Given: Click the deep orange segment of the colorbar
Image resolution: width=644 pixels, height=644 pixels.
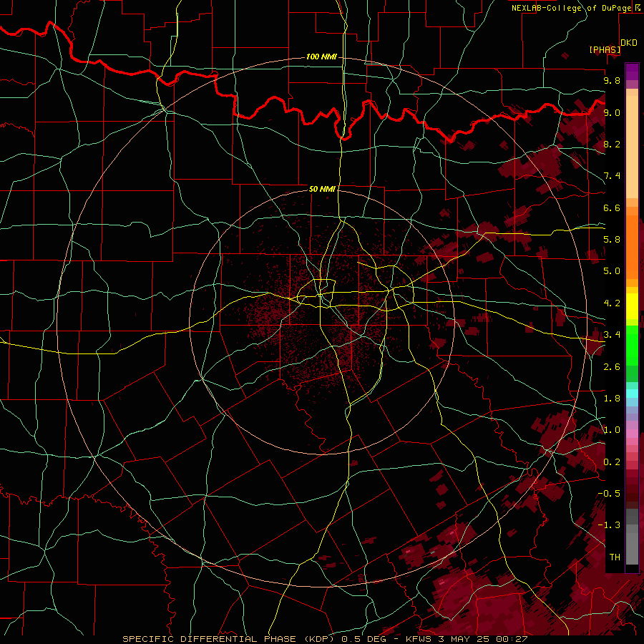Looking at the screenshot, I should tap(632, 248).
